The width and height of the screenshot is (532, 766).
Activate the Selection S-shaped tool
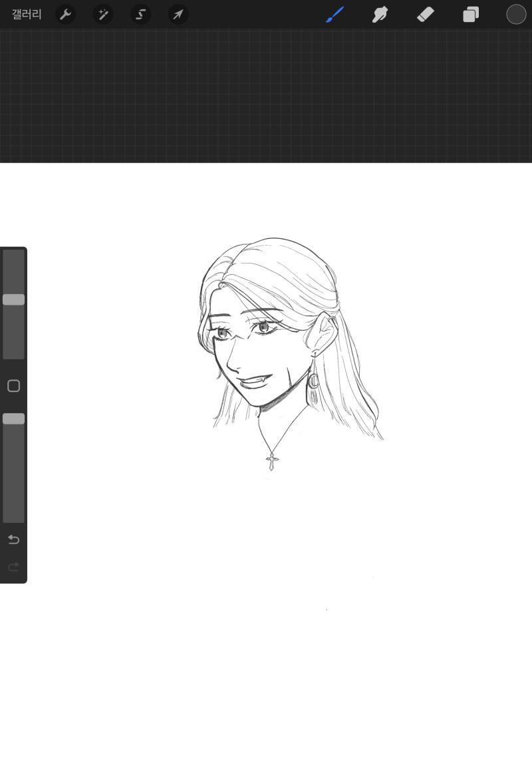140,15
